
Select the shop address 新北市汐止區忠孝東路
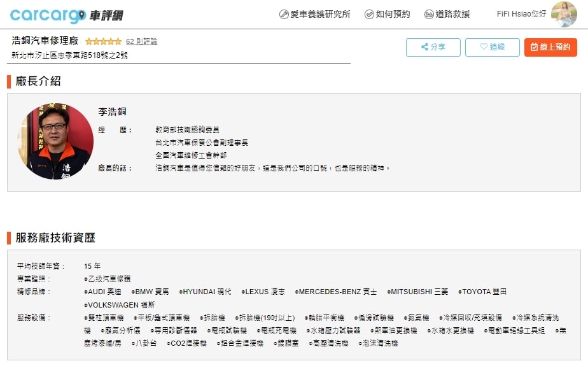(69, 55)
